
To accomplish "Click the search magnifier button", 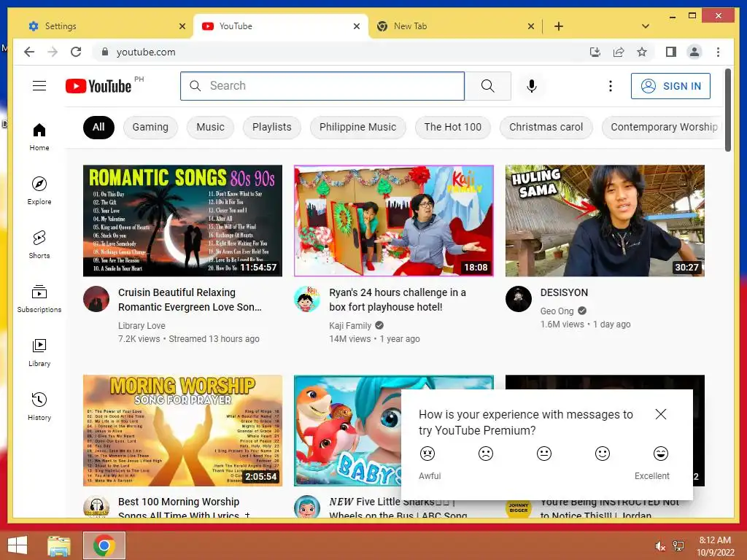I will pyautogui.click(x=487, y=86).
